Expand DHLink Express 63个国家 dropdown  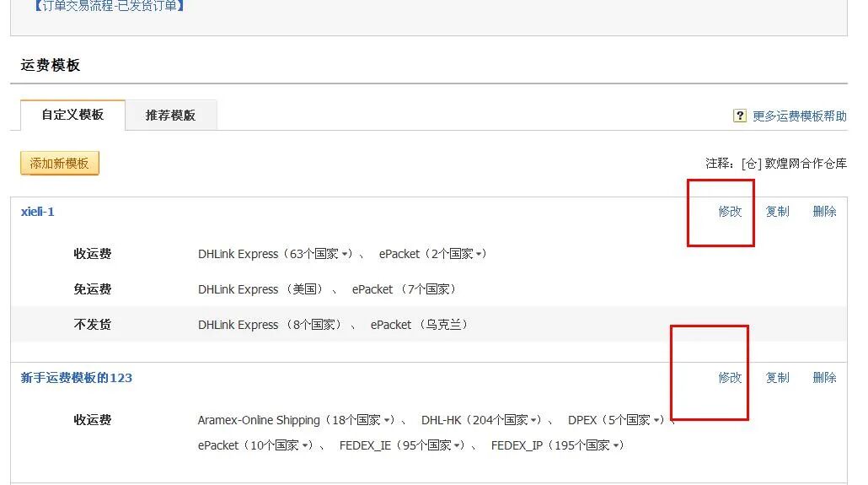[345, 254]
